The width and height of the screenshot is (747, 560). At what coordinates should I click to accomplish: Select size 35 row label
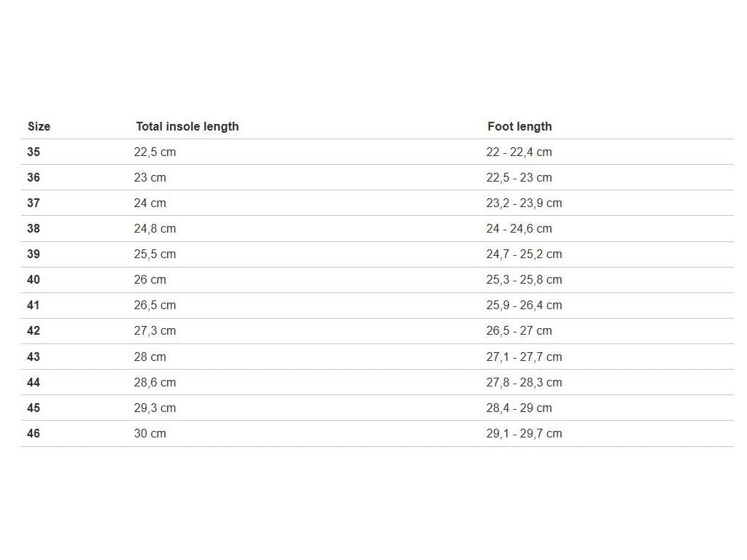(x=34, y=152)
